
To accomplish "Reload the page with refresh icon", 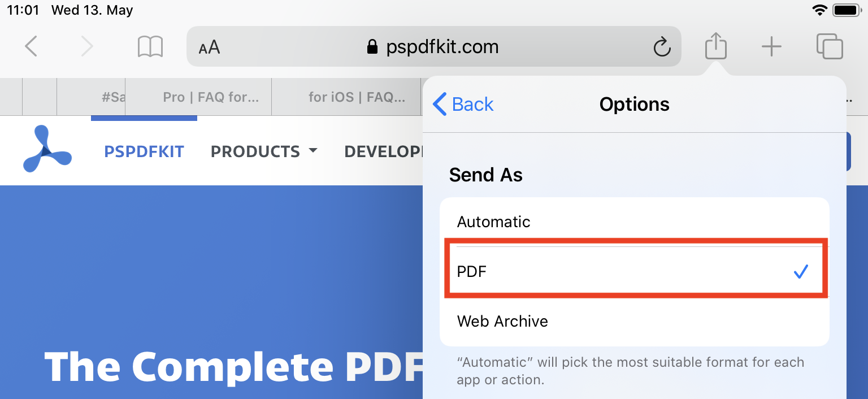I will [662, 47].
